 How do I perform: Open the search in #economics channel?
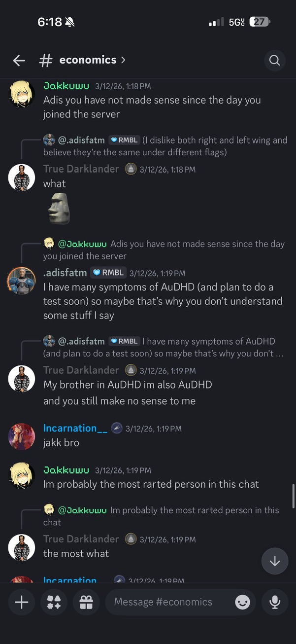click(274, 60)
